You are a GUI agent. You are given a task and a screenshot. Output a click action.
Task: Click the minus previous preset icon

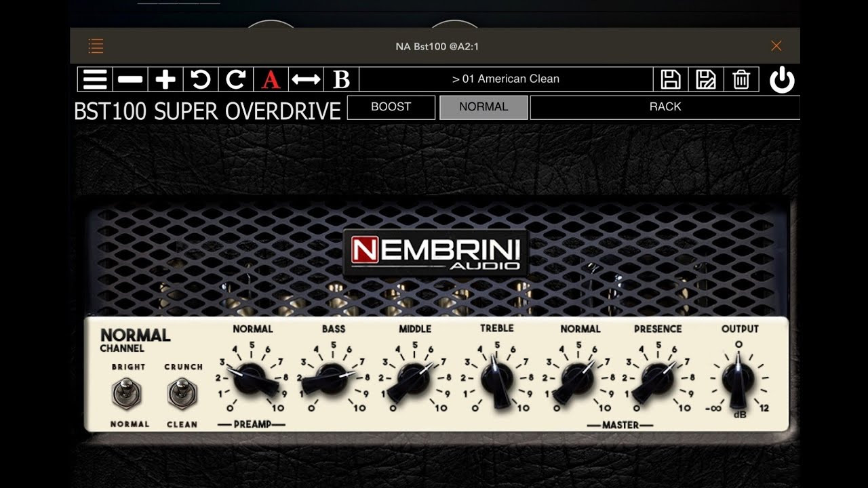(x=130, y=79)
